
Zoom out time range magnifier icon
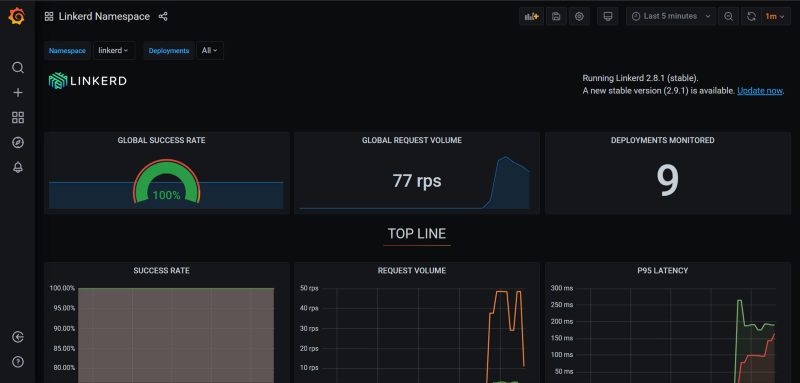(728, 16)
